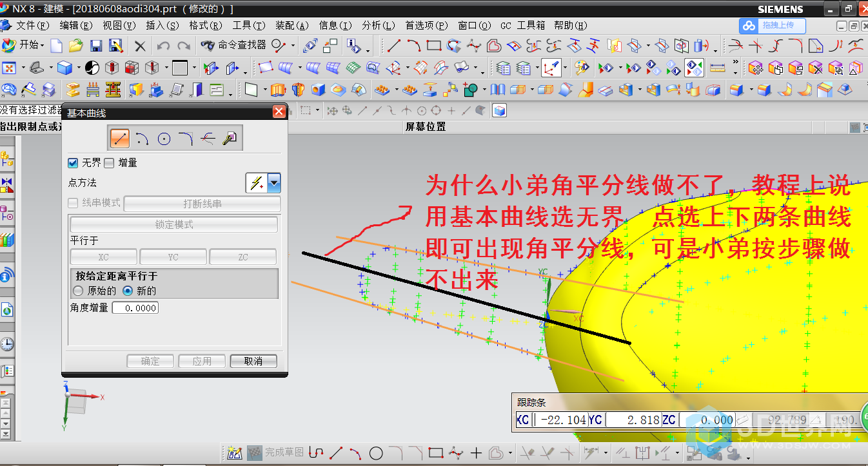Click the 锁定模式 button
The height and width of the screenshot is (466, 868).
coord(174,224)
